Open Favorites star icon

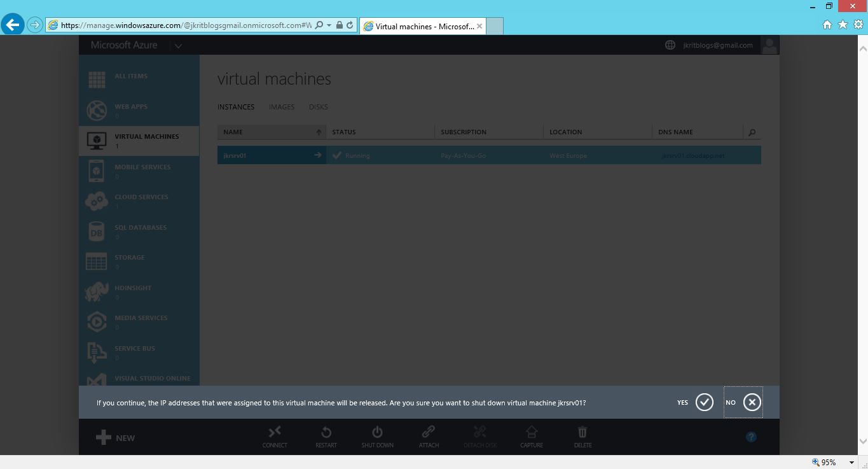(x=843, y=25)
